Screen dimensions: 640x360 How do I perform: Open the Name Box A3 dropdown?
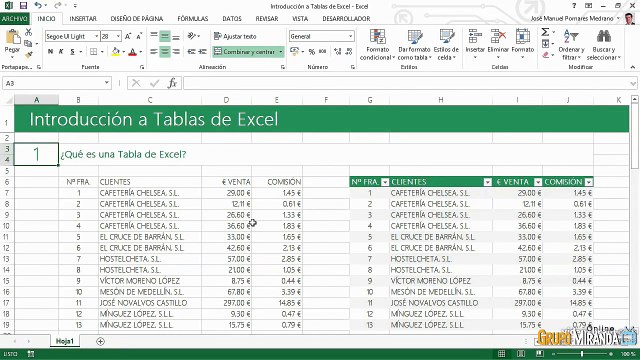107,83
